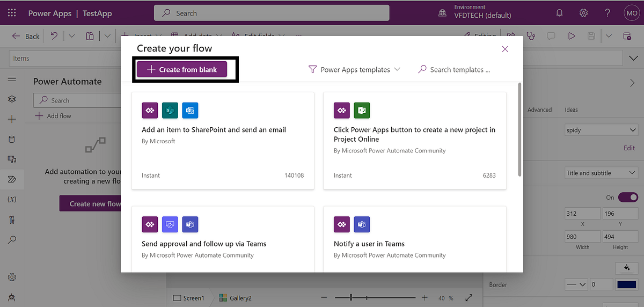Select Add an item to SharePoint template
Image resolution: width=644 pixels, height=307 pixels.
[x=223, y=141]
